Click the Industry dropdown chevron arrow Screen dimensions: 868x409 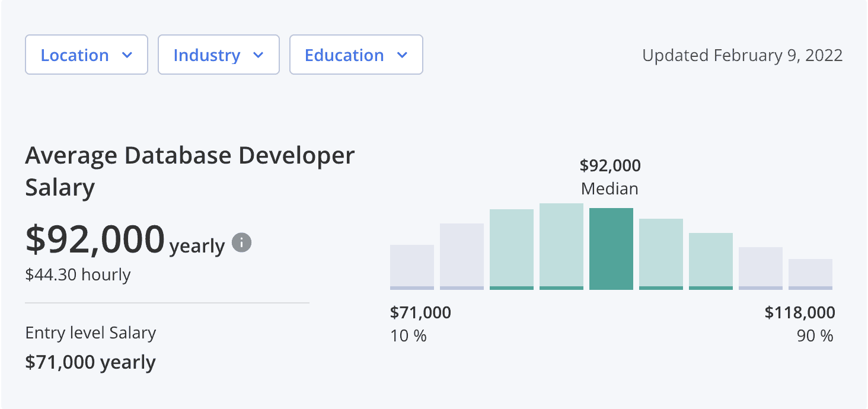click(x=258, y=55)
